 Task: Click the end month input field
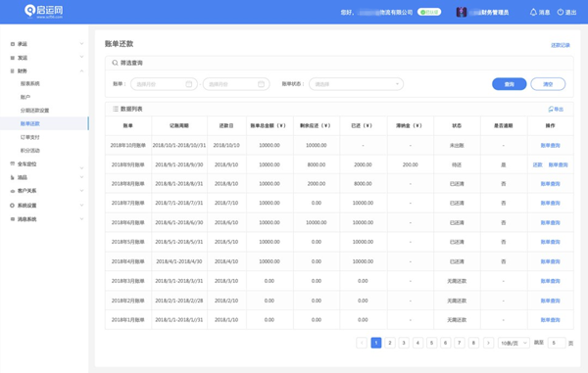(236, 84)
